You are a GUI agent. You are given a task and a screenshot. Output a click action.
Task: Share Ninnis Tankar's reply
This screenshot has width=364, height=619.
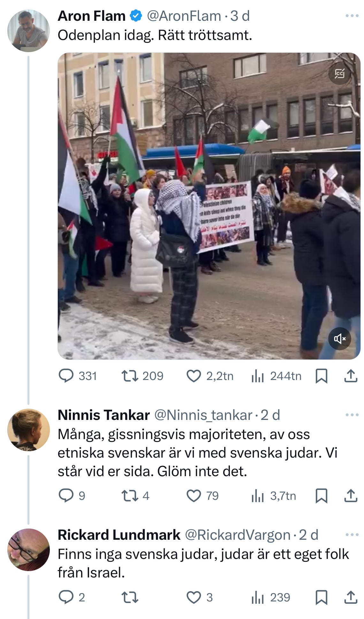(x=351, y=496)
